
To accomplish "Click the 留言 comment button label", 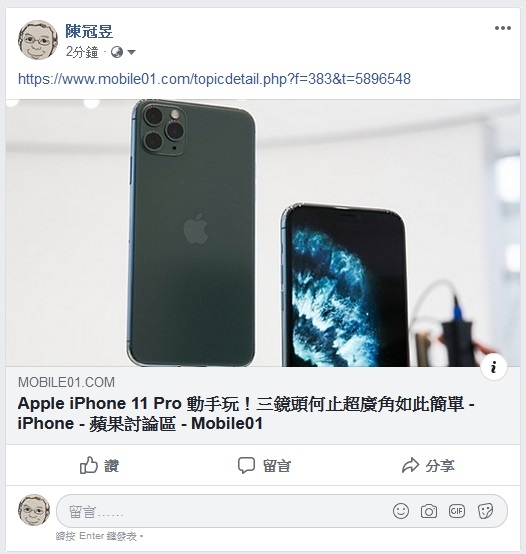I will (x=277, y=466).
